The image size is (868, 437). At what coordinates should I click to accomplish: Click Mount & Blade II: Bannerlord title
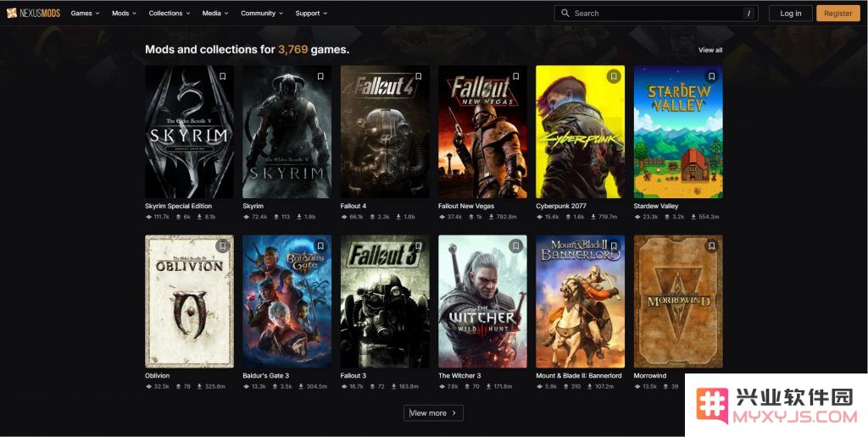pyautogui.click(x=578, y=375)
